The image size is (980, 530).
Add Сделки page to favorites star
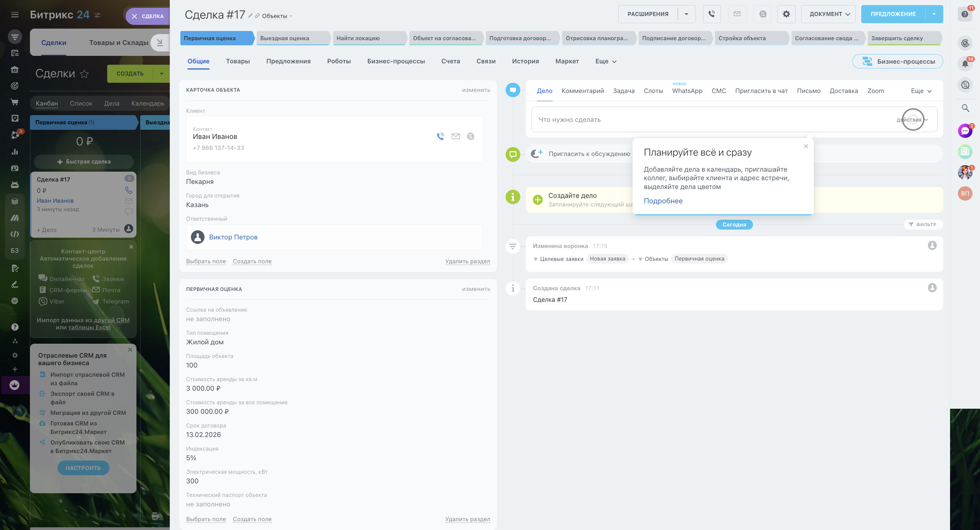point(84,74)
